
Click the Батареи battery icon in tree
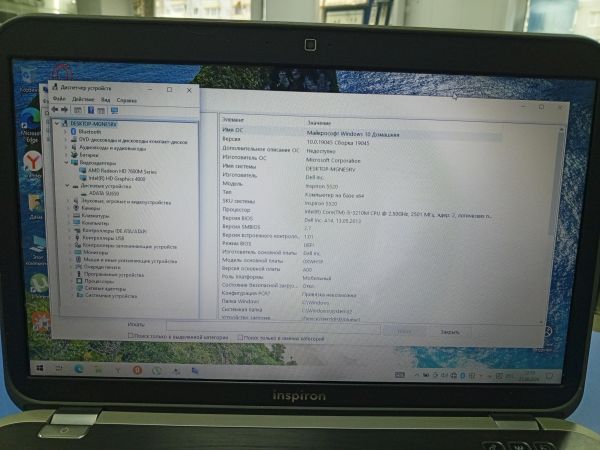click(x=74, y=155)
